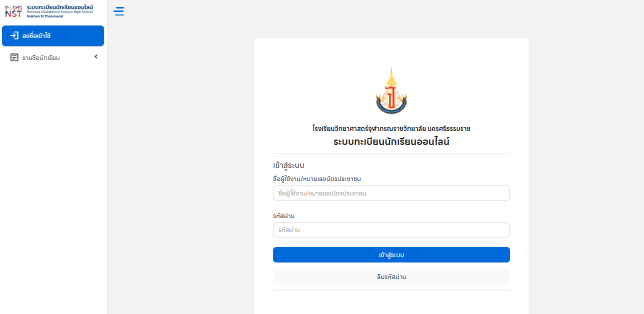
Task: Click the Princess Chulabhorn Science High School subtitle
Action: (x=60, y=12)
